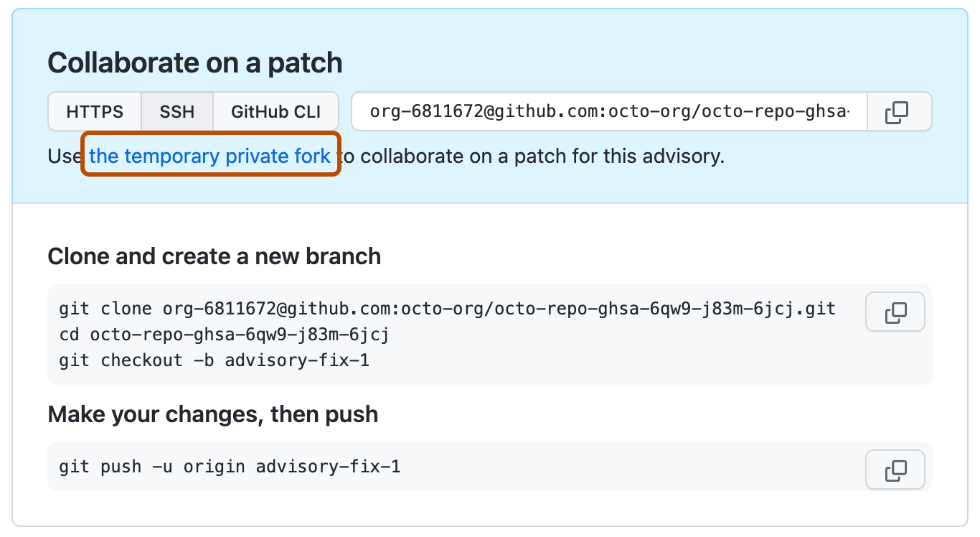Click the temporary private fork hyperlink

tap(210, 156)
